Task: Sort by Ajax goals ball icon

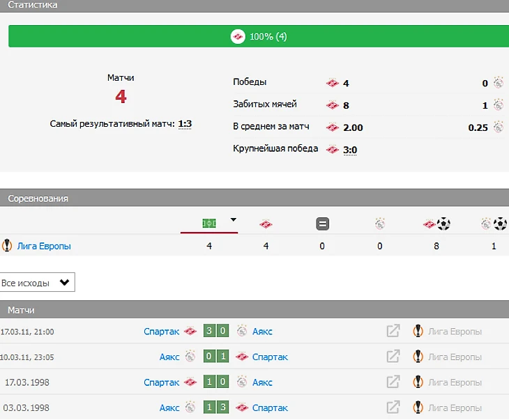Action: 494,224
